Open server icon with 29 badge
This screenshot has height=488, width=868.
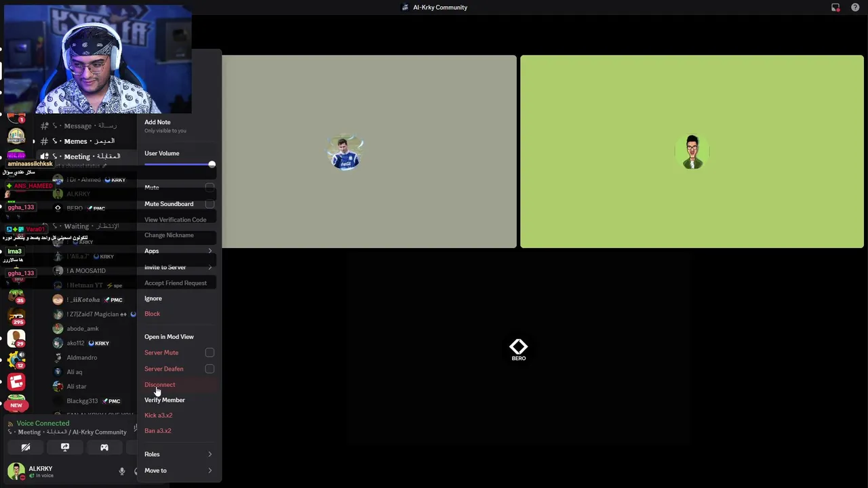click(16, 338)
